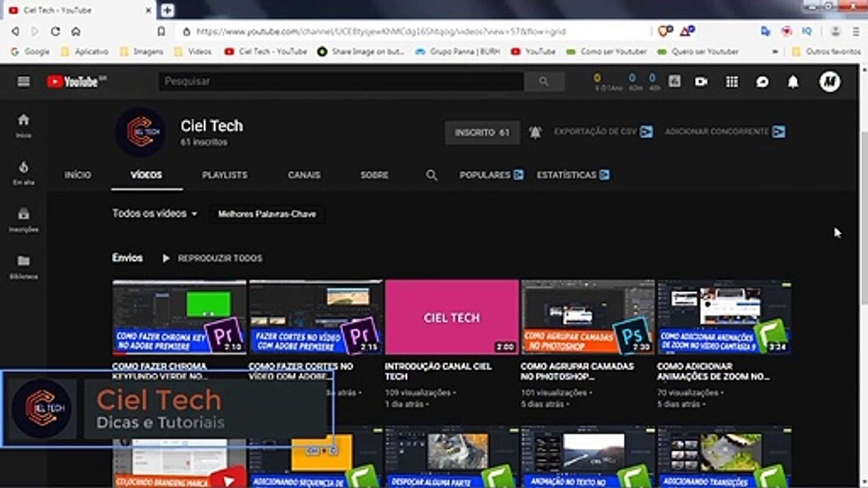Open Biblioteca in the left sidebar
868x488 pixels.
pyautogui.click(x=24, y=267)
